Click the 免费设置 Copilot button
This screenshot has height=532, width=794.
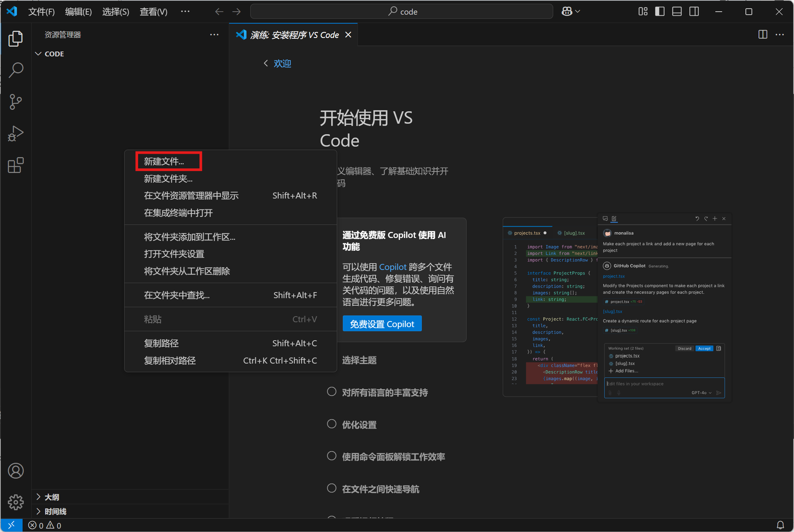[x=382, y=324]
